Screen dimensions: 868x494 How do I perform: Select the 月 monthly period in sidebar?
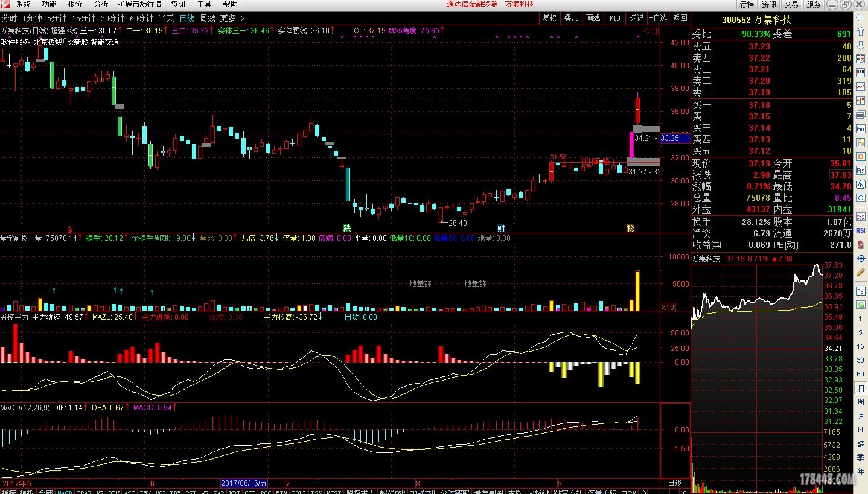coord(860,416)
